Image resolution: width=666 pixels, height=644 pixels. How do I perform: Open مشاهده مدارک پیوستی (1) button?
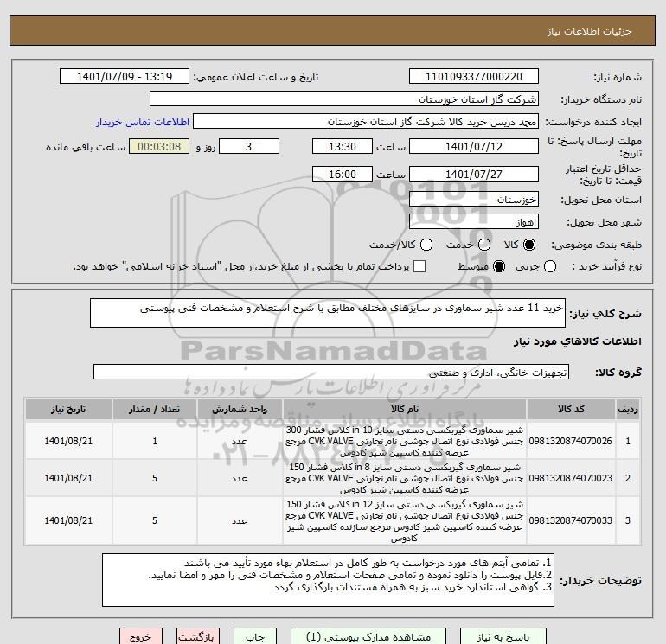pos(368,637)
